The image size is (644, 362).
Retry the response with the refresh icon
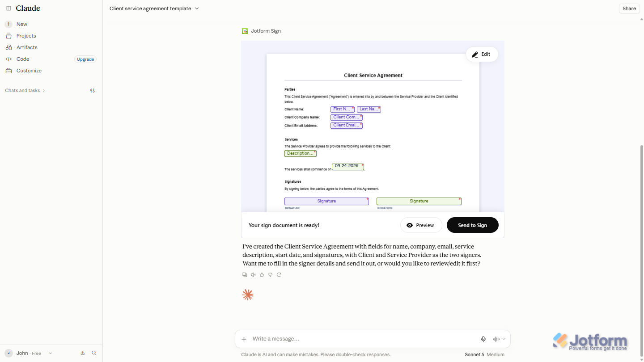[279, 275]
